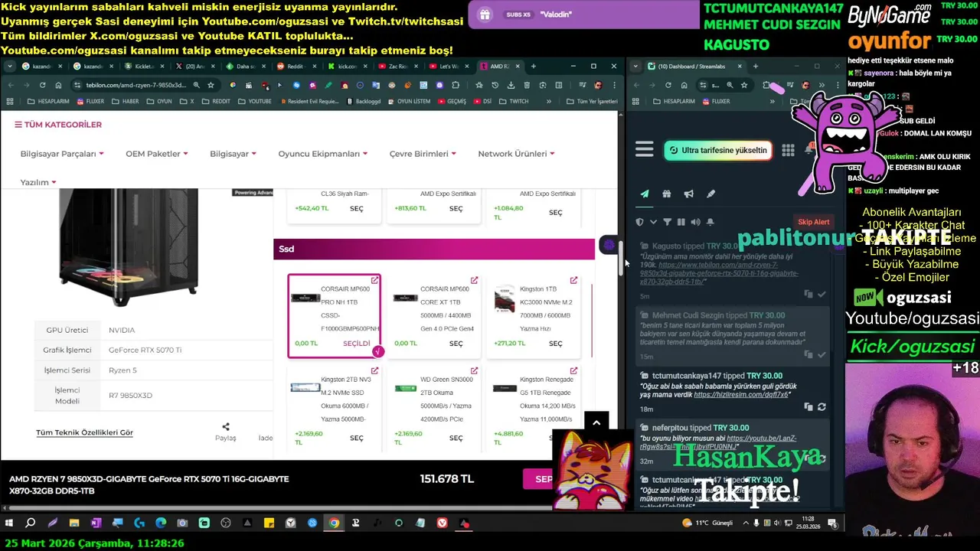Open the Yazılım dropdown menu
Image resolution: width=980 pixels, height=551 pixels.
click(38, 182)
